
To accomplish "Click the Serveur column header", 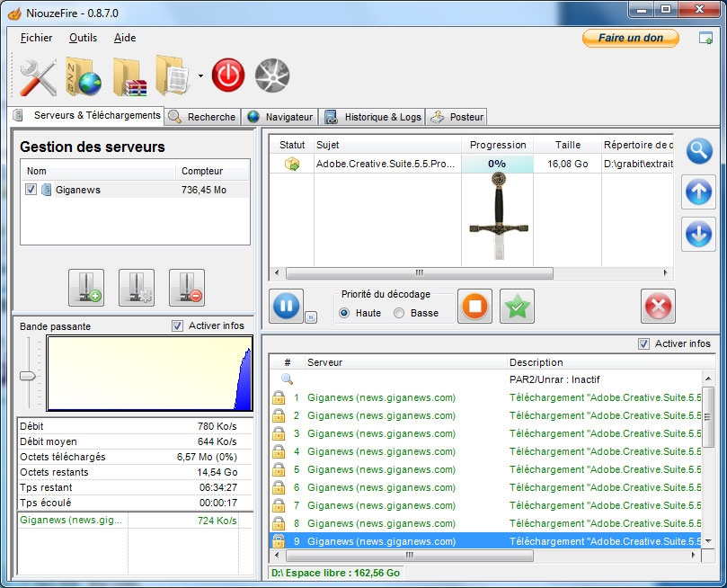I will [x=405, y=362].
